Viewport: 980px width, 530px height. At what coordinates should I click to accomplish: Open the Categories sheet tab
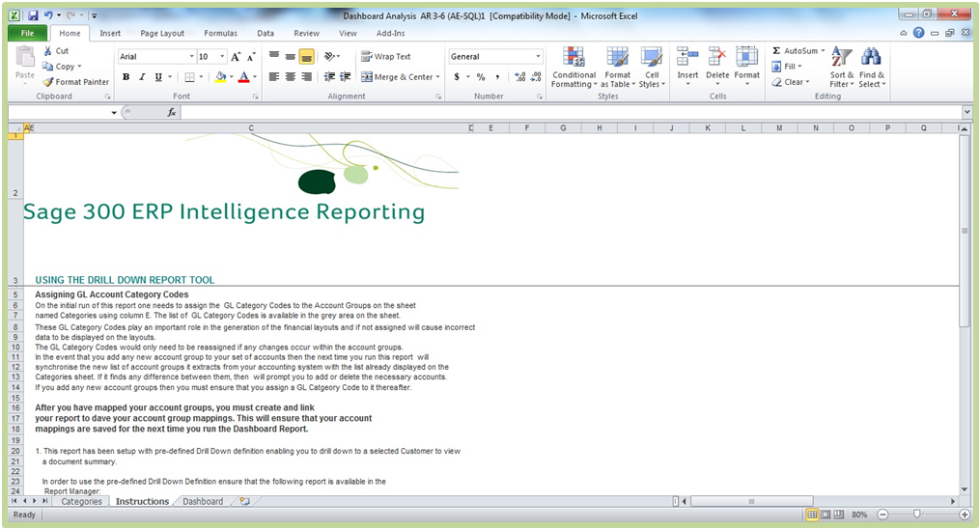[x=81, y=501]
